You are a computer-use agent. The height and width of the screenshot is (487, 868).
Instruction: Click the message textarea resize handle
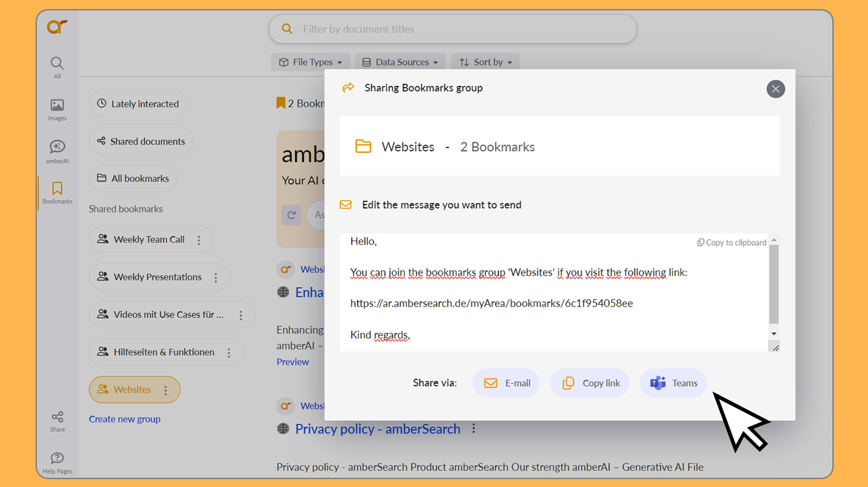pos(775,348)
